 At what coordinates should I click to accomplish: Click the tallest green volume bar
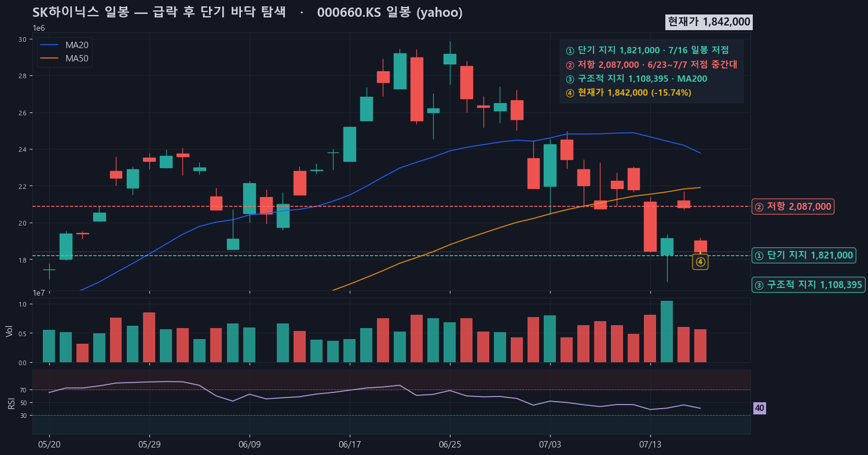[x=667, y=332]
